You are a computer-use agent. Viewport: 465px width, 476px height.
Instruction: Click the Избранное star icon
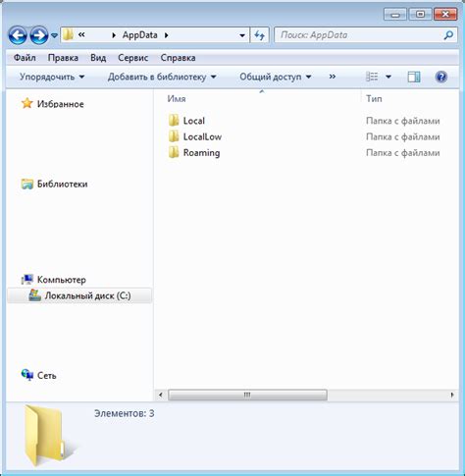click(x=27, y=103)
